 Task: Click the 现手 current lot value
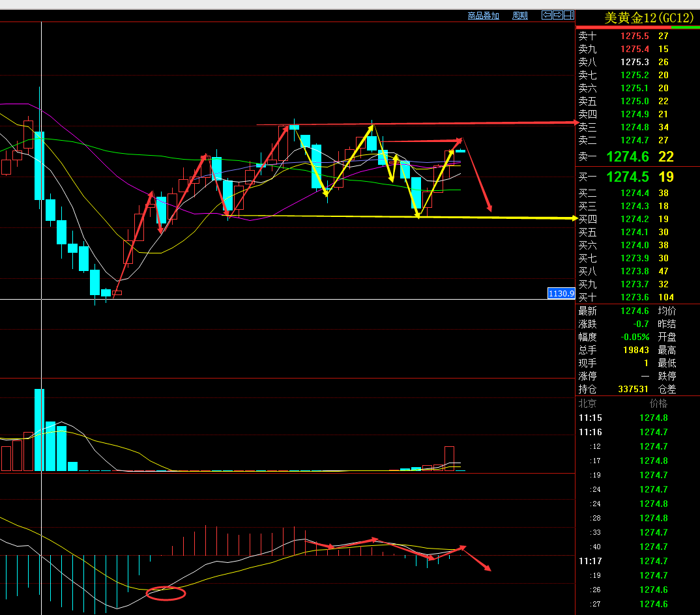[x=646, y=363]
